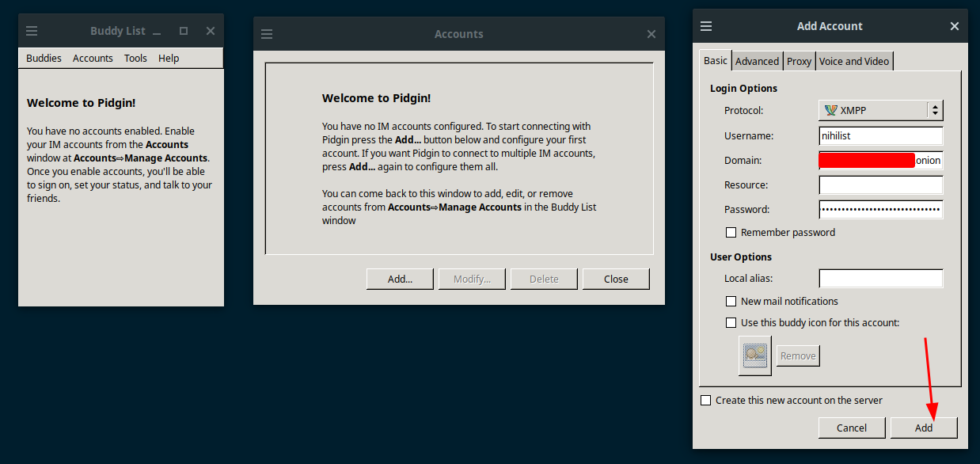
Task: Open the Tools menu
Action: [135, 58]
